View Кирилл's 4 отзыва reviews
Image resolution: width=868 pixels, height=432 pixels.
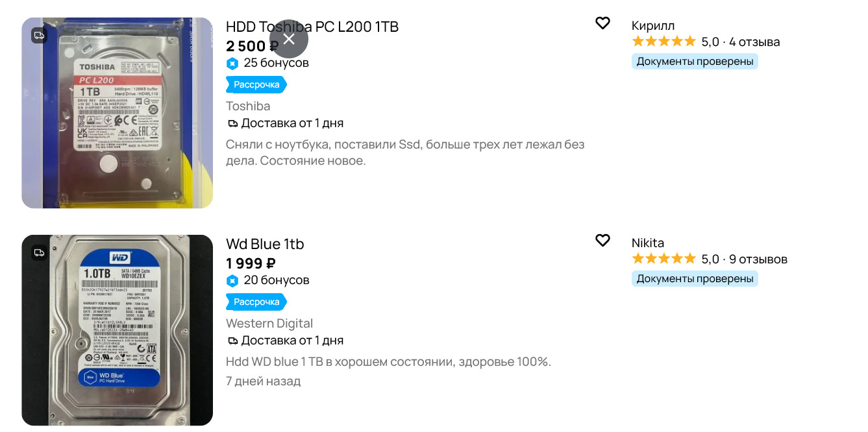click(x=754, y=42)
